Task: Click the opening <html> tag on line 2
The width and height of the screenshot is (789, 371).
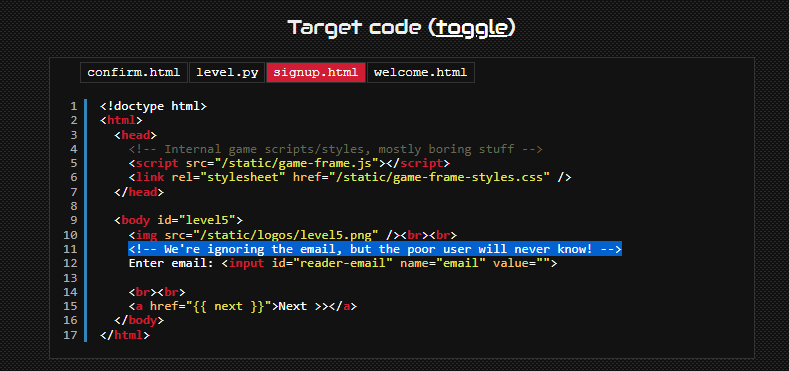Action: coord(121,120)
